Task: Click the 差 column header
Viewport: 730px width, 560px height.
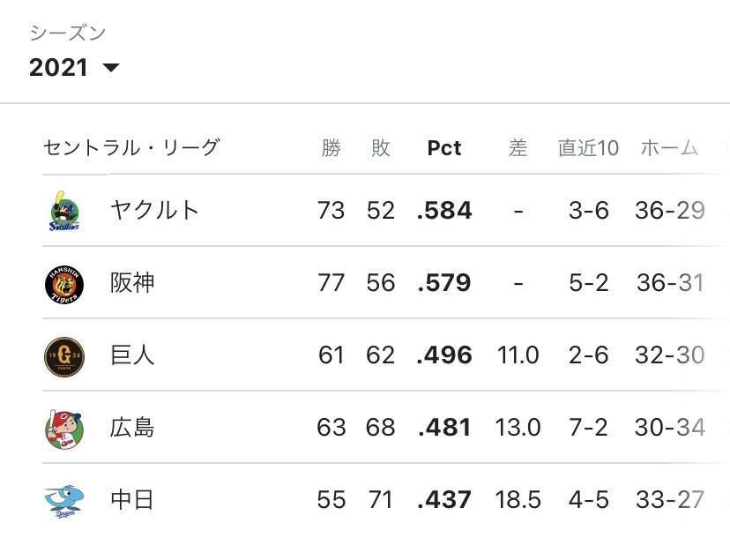Action: click(518, 148)
